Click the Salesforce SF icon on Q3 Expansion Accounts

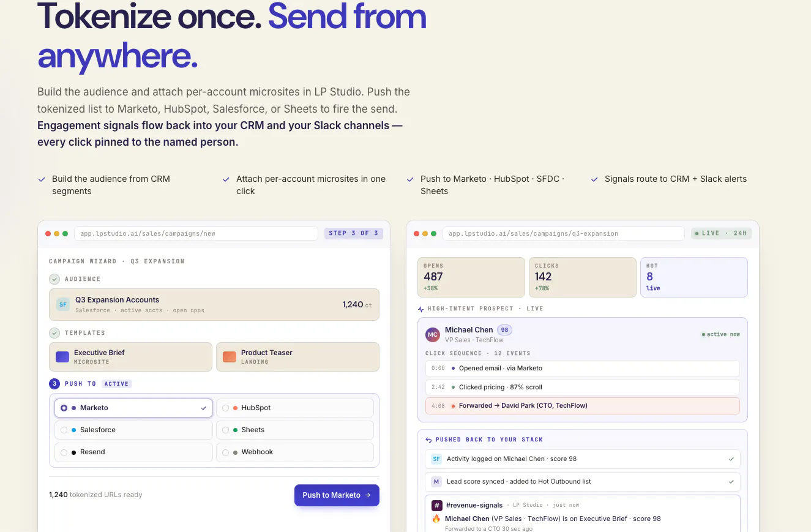[63, 304]
